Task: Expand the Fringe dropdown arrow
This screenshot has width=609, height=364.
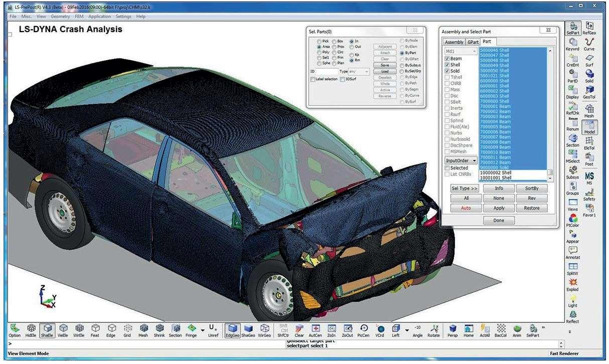Action: click(203, 330)
